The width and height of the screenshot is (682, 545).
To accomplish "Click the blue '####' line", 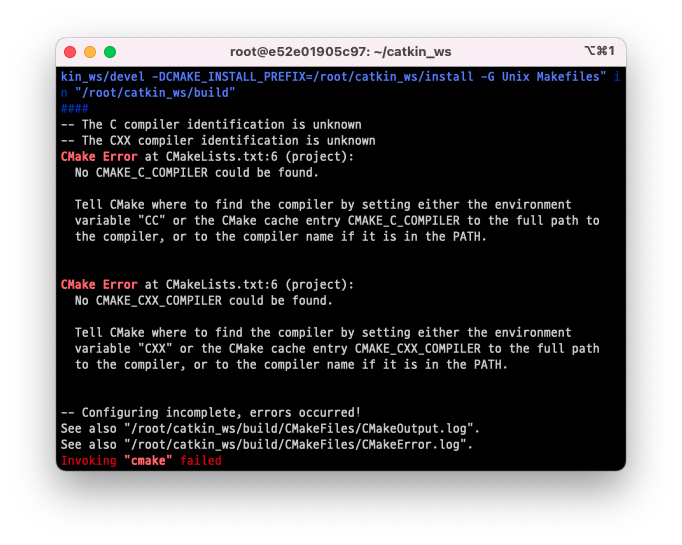I will (x=75, y=108).
